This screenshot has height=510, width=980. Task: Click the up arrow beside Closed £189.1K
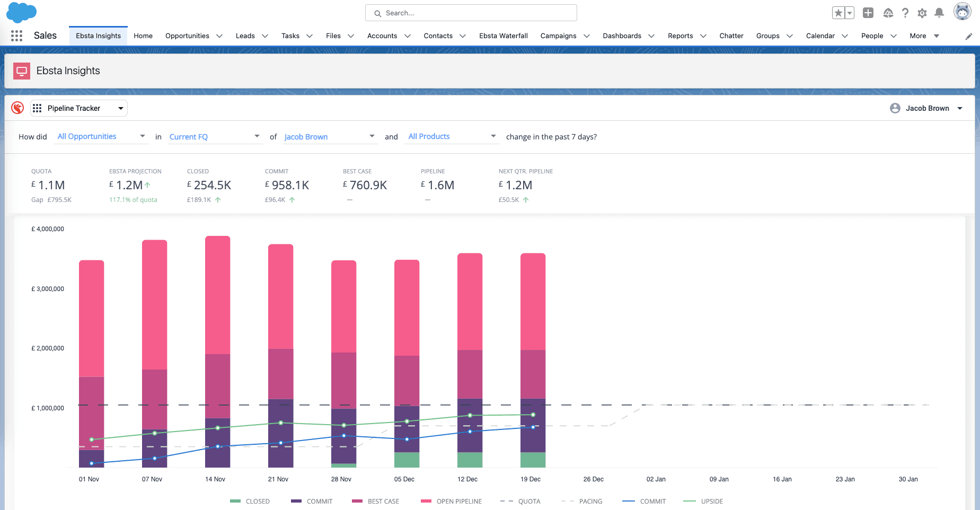(218, 200)
